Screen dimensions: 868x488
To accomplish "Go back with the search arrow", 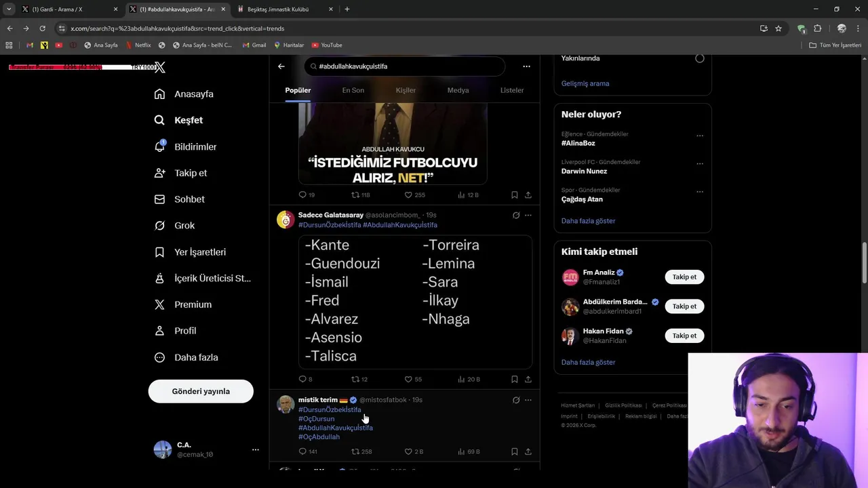I will click(281, 66).
